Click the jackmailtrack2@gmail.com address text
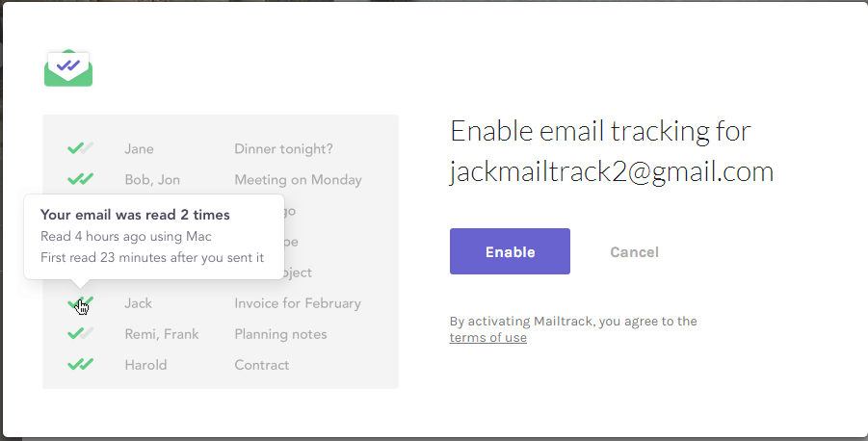Screen dimensions: 868x441 tap(612, 171)
